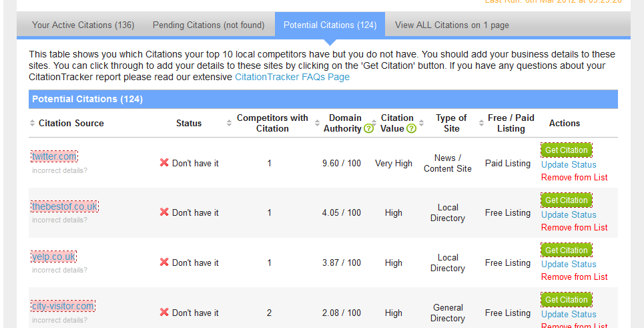Click Update Status for thebestof.co.uk

pos(569,214)
